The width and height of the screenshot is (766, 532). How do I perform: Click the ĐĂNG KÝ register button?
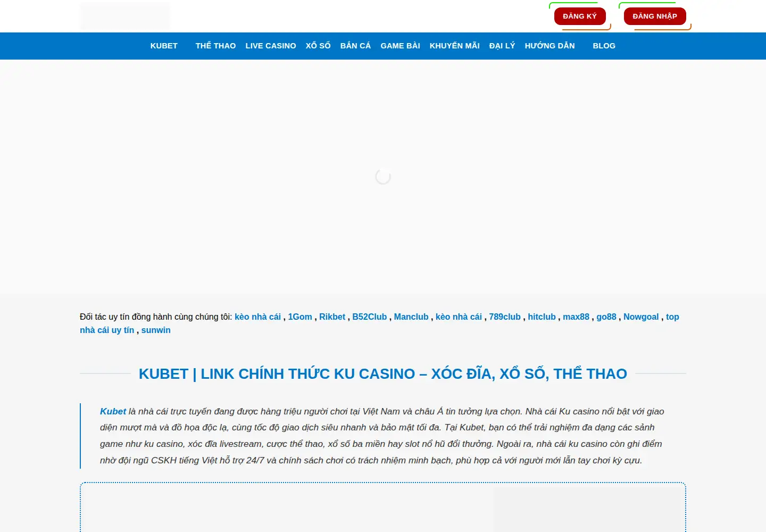[580, 16]
